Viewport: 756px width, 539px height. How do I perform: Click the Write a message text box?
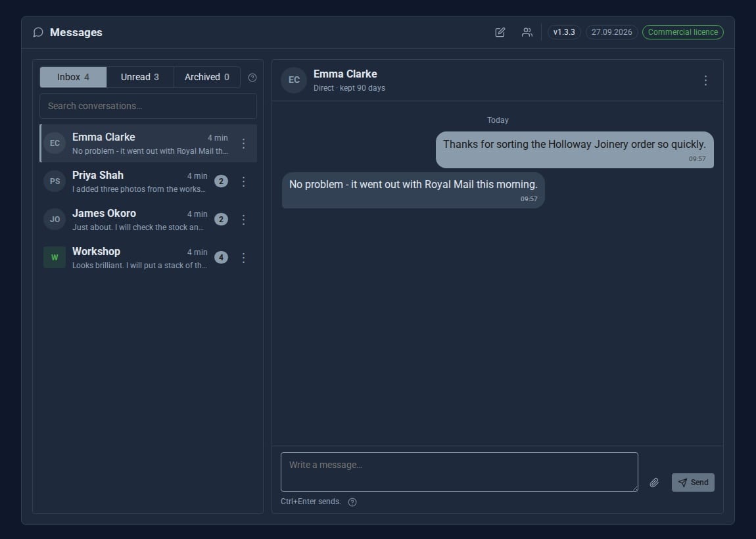click(460, 472)
